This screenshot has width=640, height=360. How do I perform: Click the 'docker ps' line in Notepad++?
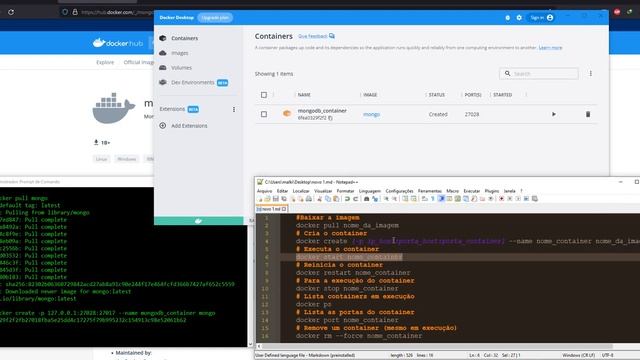(313, 304)
